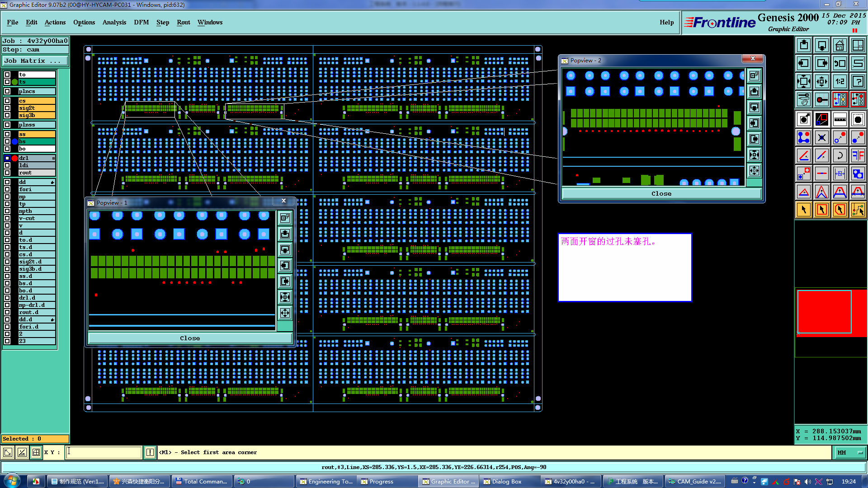Image resolution: width=868 pixels, height=488 pixels.
Task: Open Total Commander from taskbar
Action: [x=202, y=481]
